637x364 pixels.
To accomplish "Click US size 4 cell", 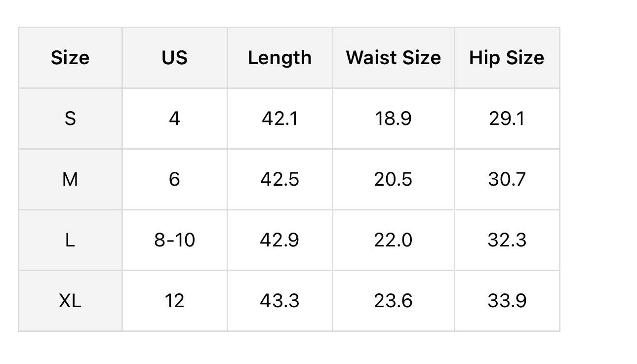I will point(174,119).
